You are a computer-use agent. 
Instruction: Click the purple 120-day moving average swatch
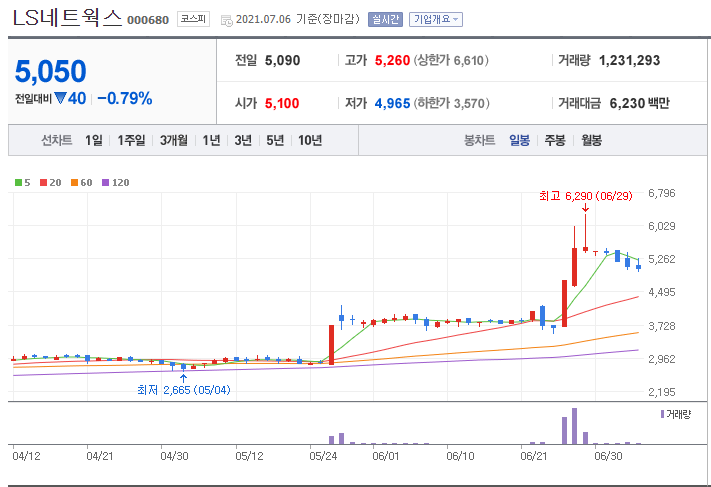105,182
